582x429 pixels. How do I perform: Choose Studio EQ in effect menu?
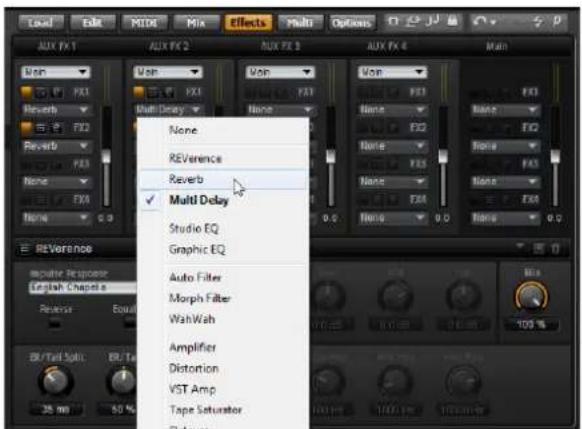223,228
